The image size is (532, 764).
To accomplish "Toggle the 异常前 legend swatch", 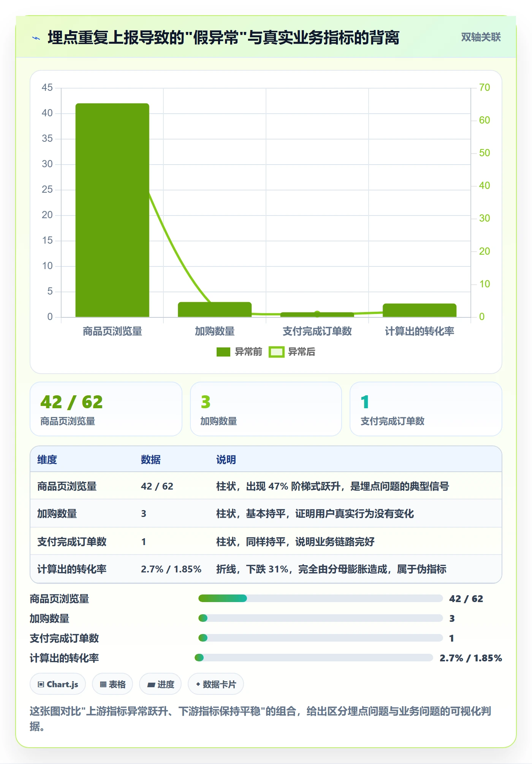I will click(223, 352).
